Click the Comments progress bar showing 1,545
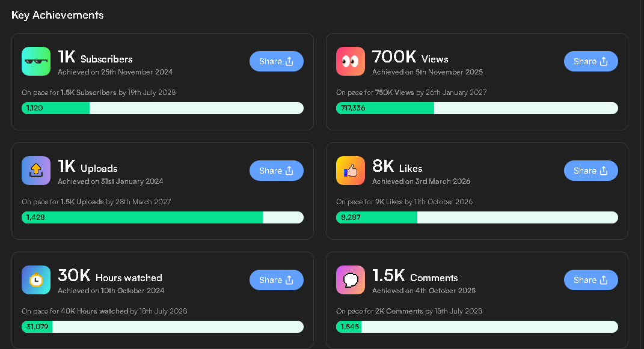This screenshot has height=349, width=644. (x=477, y=327)
